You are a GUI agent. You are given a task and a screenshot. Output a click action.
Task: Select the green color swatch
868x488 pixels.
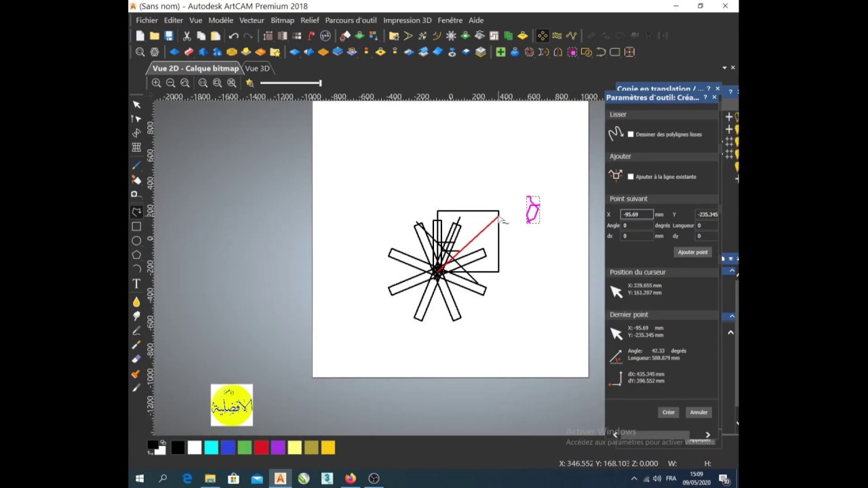(x=244, y=447)
